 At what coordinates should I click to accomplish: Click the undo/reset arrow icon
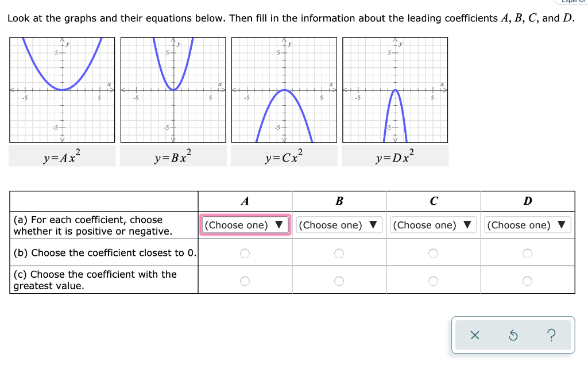[x=513, y=335]
